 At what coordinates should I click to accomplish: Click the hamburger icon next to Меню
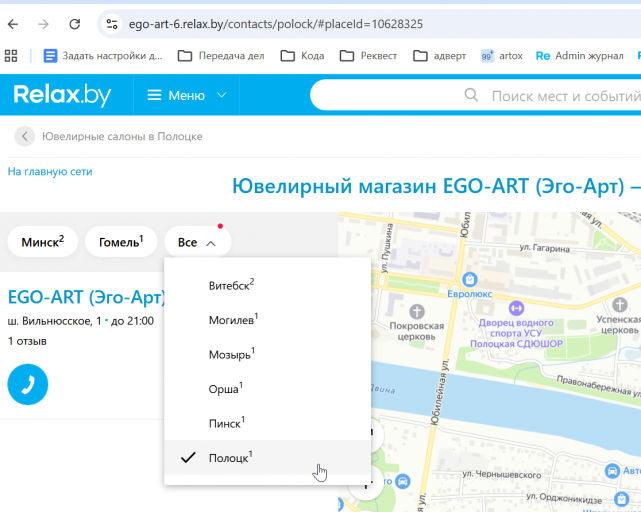(x=154, y=95)
